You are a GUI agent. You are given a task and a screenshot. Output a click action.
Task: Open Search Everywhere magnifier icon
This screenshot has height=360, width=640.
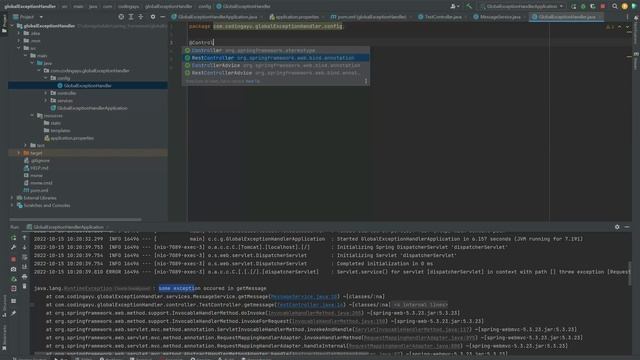pos(615,7)
